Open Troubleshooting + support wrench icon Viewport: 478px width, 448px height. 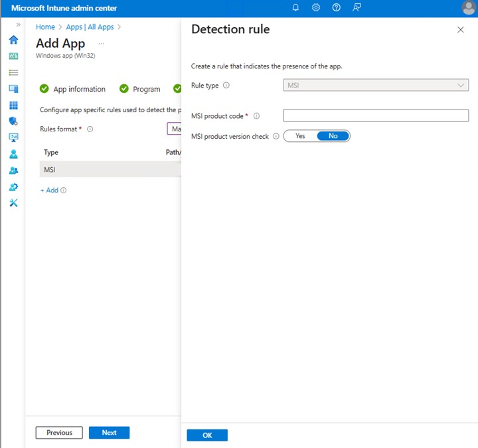13,202
